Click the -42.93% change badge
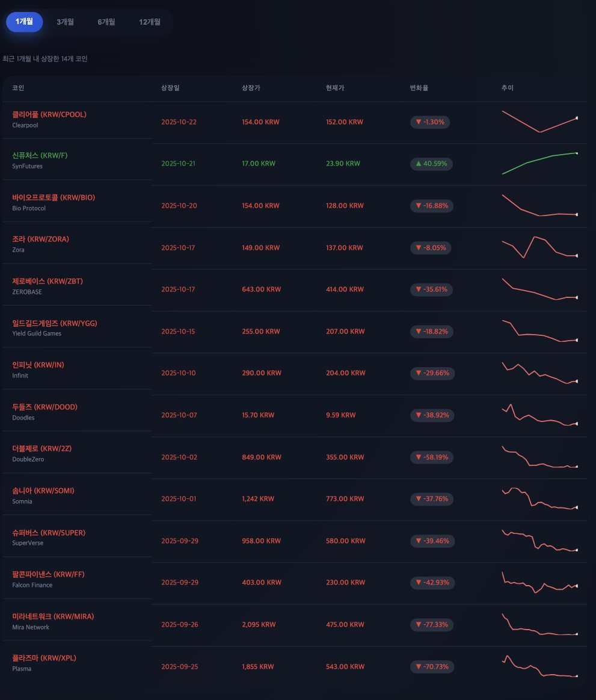This screenshot has height=700, width=596. pyautogui.click(x=432, y=583)
